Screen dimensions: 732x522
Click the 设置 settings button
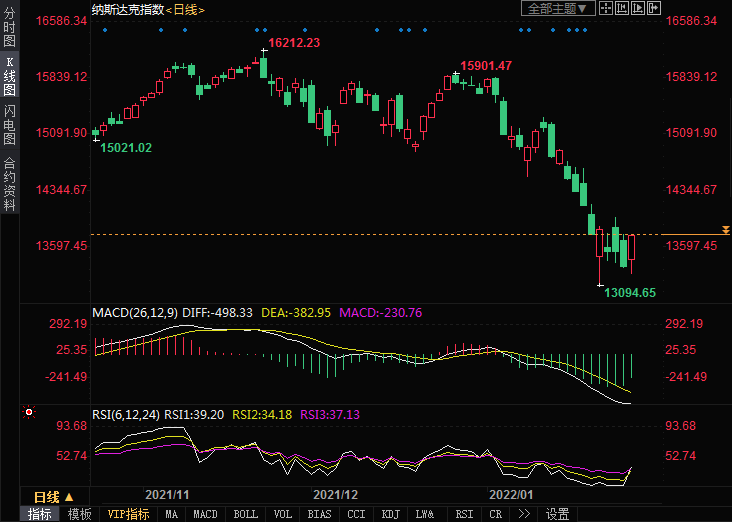coord(557,514)
